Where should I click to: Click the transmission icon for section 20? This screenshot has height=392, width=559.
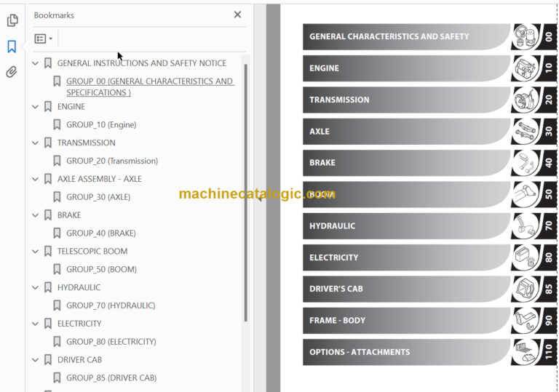click(x=525, y=100)
